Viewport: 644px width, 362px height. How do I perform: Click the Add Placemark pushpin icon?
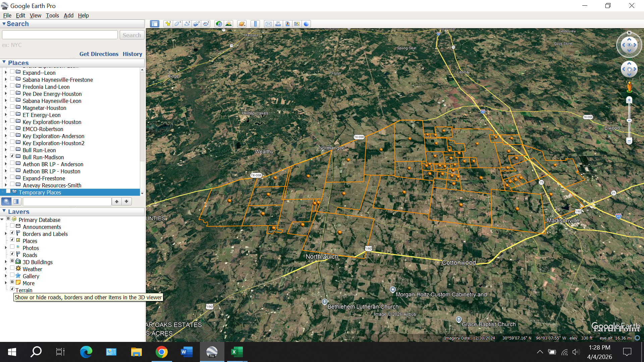pyautogui.click(x=168, y=24)
